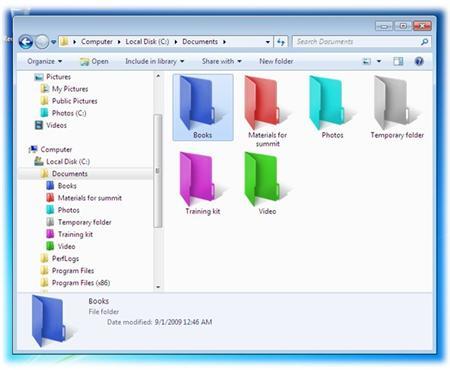Select the gray Temporary folder icon
The image size is (450, 370).
pos(397,107)
